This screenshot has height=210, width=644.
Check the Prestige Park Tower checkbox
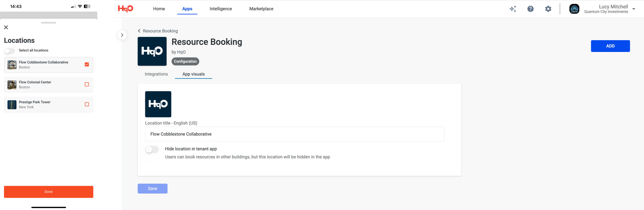pyautogui.click(x=87, y=105)
